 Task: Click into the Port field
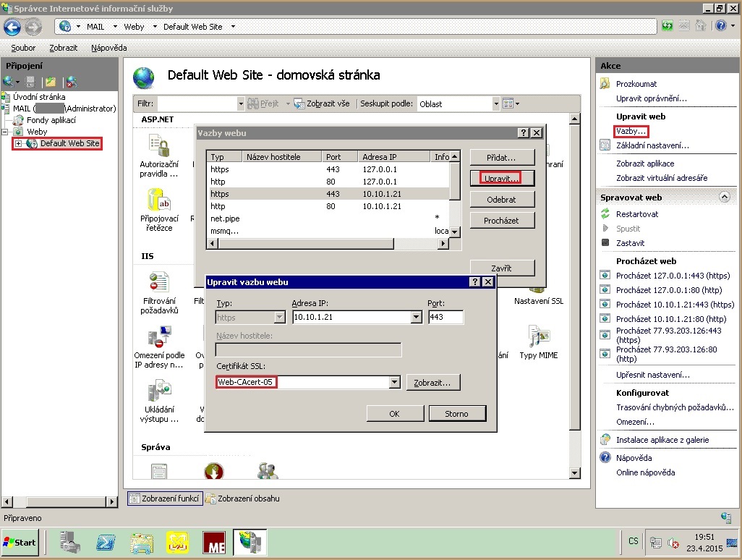pyautogui.click(x=445, y=317)
